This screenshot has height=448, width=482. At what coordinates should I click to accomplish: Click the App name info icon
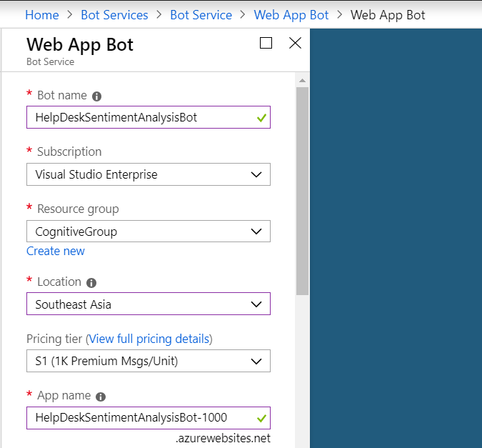101,397
